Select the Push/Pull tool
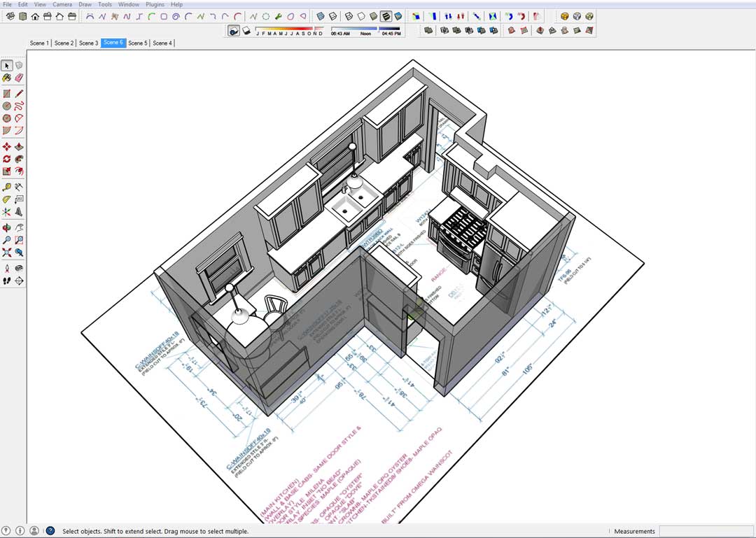The width and height of the screenshot is (756, 538). 19,146
